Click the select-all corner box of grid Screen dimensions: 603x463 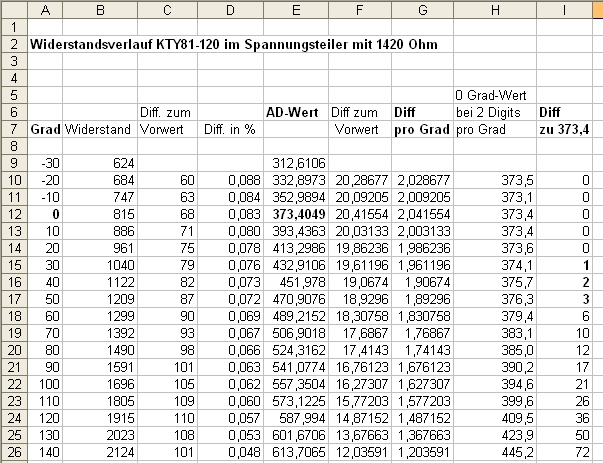click(13, 10)
